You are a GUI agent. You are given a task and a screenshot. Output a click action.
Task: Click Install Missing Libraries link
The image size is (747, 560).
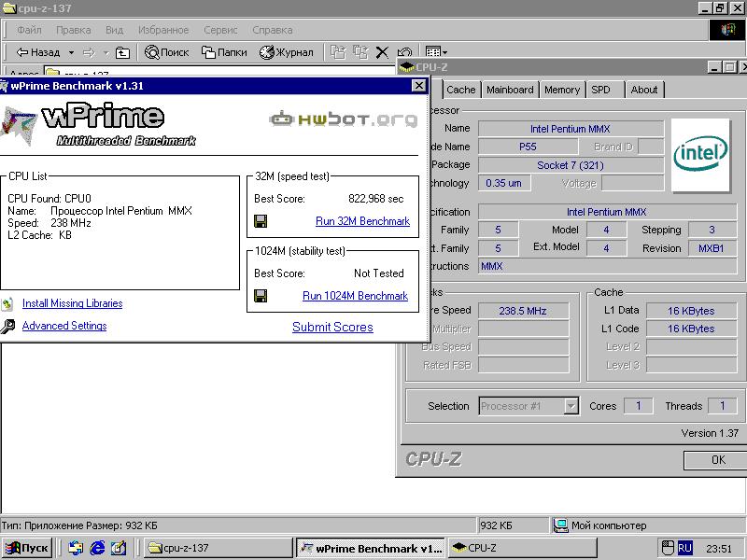73,303
